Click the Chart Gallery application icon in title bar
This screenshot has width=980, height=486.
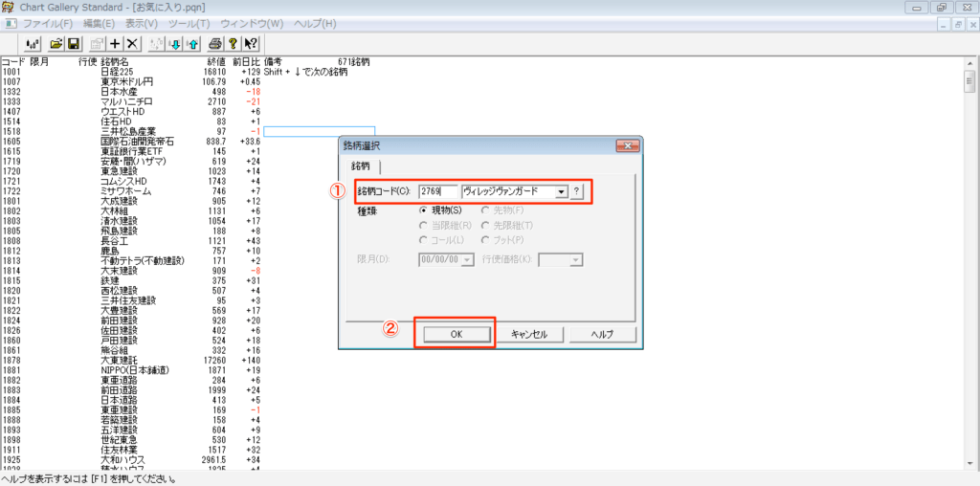[8, 8]
